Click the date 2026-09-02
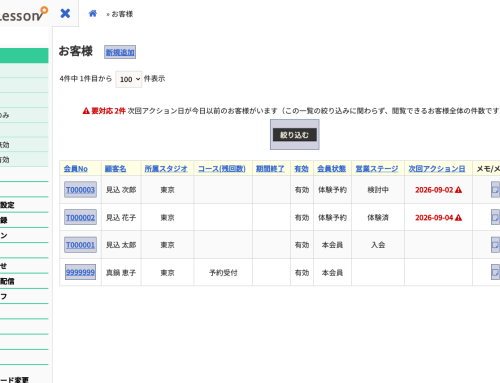The width and height of the screenshot is (500, 383). pos(434,190)
